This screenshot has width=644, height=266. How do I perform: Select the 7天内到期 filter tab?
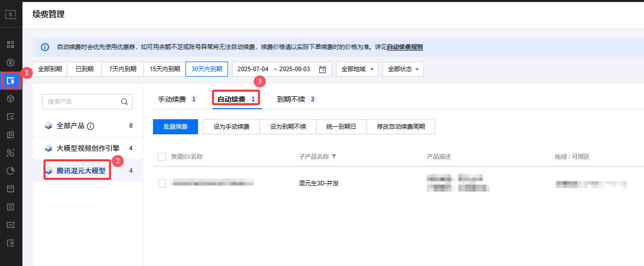[x=122, y=69]
